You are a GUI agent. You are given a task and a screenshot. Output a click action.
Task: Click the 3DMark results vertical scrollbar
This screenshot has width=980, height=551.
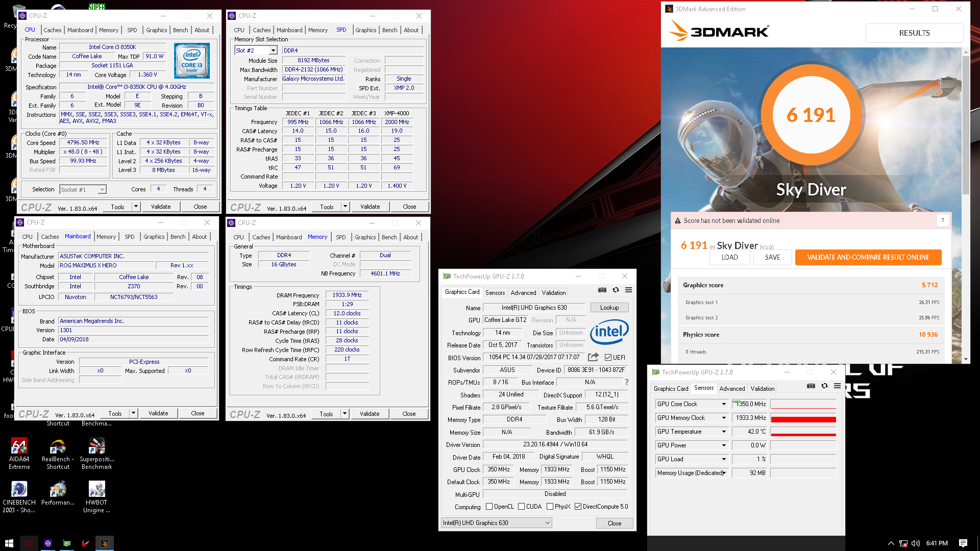pyautogui.click(x=966, y=125)
